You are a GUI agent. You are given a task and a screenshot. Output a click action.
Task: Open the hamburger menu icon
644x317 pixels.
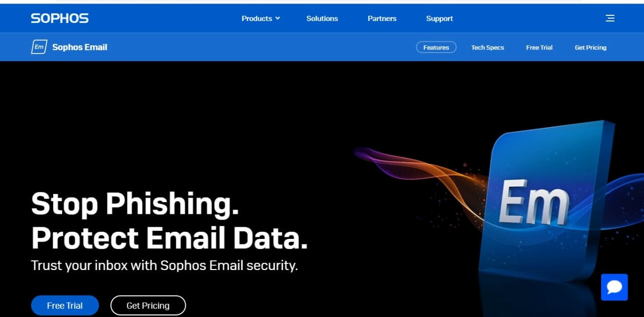610,18
